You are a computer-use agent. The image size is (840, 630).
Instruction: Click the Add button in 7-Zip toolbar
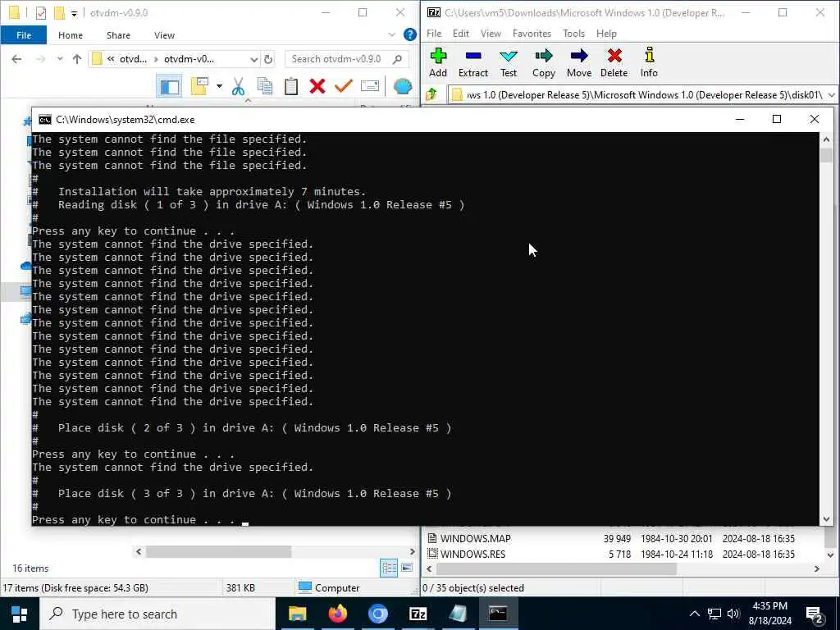coord(438,62)
